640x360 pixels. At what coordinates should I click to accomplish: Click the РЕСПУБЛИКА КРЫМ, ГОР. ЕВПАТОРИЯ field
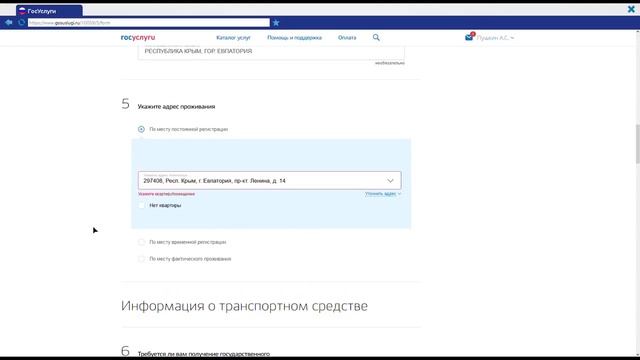click(271, 52)
